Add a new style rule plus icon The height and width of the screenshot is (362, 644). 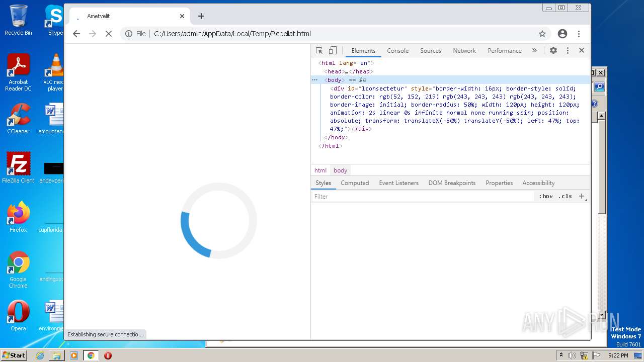(x=582, y=196)
